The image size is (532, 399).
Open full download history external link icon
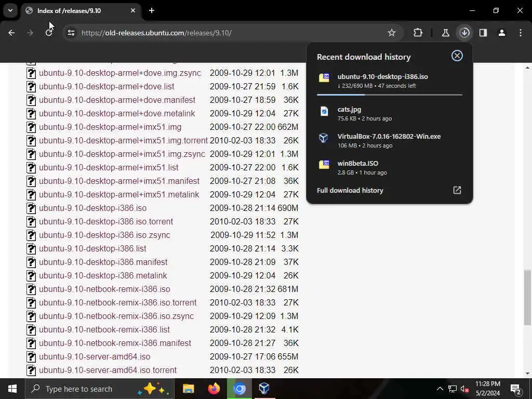pos(457,190)
